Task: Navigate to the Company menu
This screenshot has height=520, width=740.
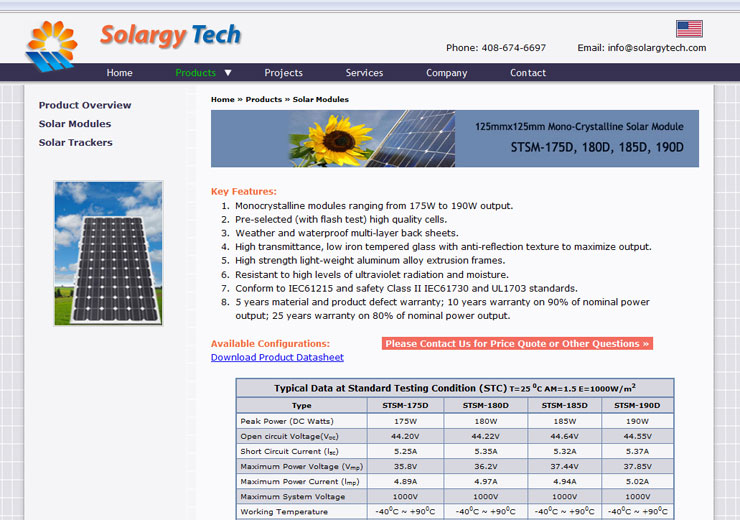Action: click(x=446, y=73)
